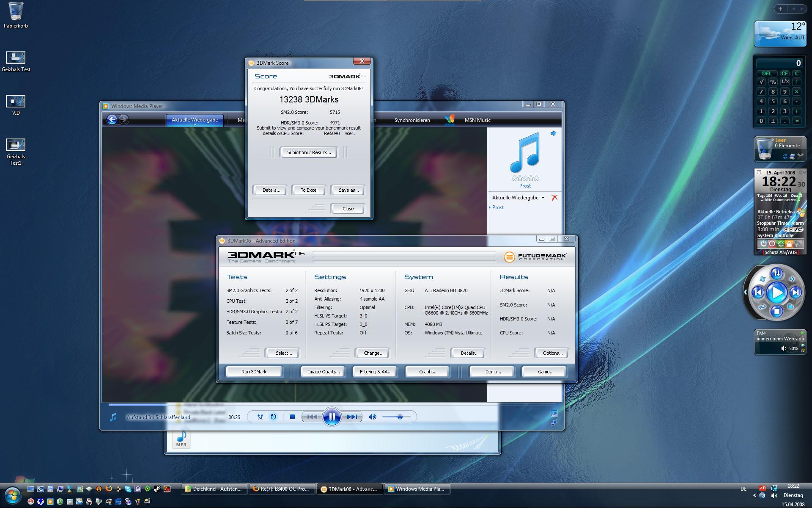Screen dimensions: 812x508
Task: Adjust the Media Player volume slider
Action: pyautogui.click(x=396, y=417)
